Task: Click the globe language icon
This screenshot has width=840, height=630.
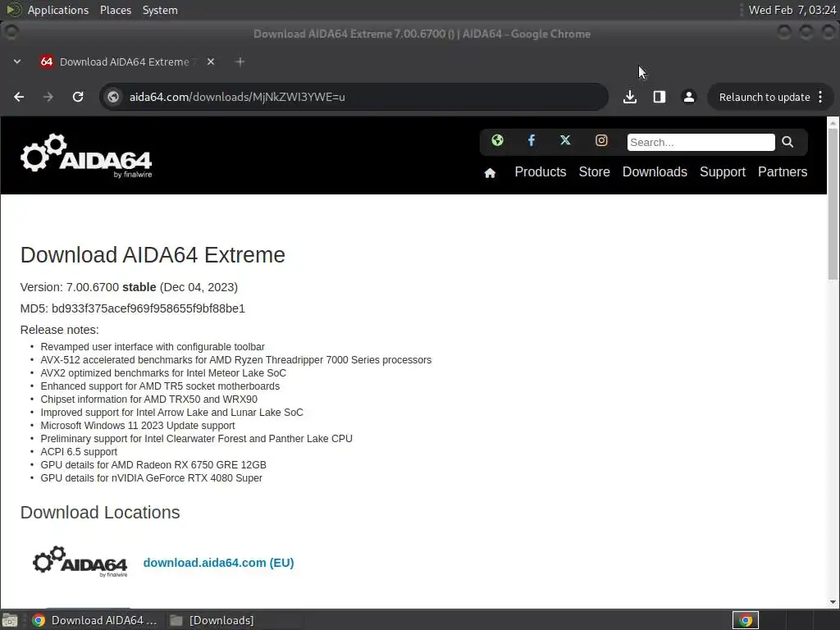Action: [497, 140]
